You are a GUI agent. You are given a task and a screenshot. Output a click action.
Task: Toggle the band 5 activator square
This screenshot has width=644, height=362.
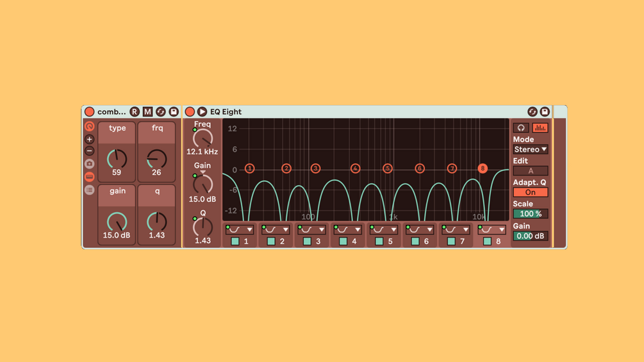379,242
